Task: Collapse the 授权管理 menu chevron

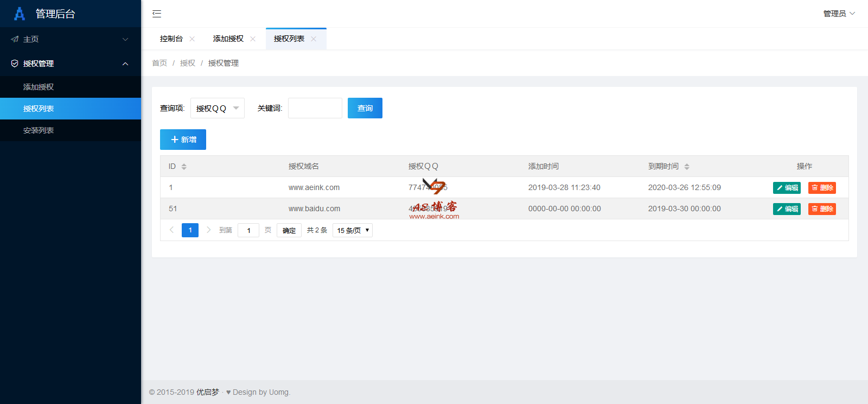Action: click(125, 64)
